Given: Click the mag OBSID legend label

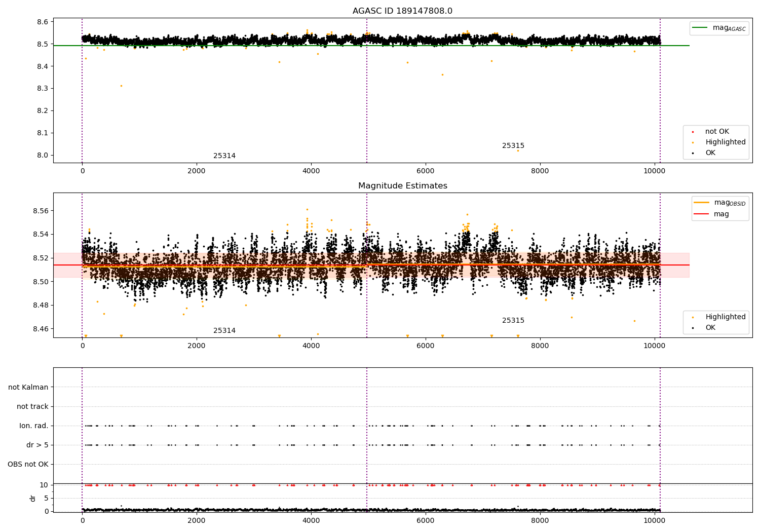Looking at the screenshot, I should [x=730, y=203].
